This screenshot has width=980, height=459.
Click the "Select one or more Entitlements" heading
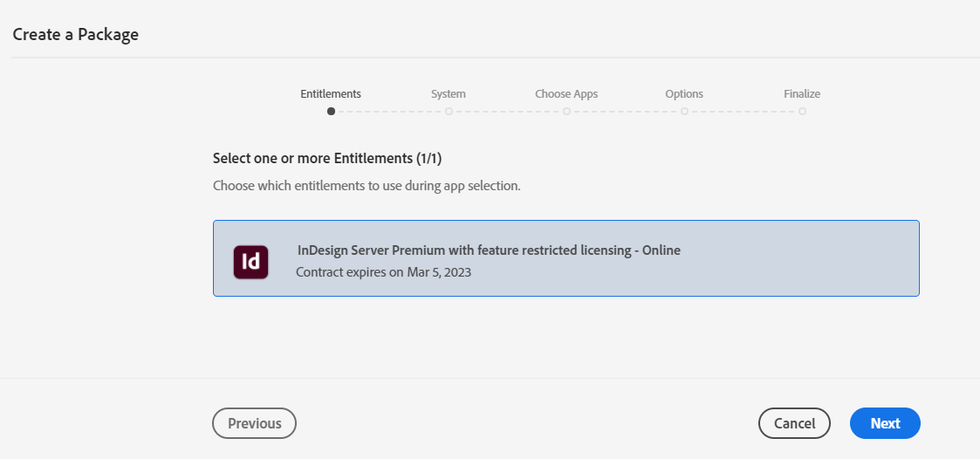coord(327,159)
